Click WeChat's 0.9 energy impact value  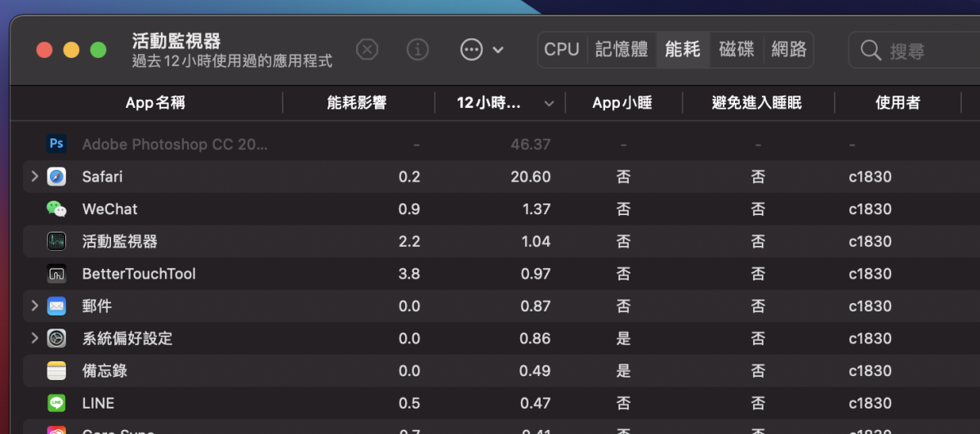coord(409,209)
